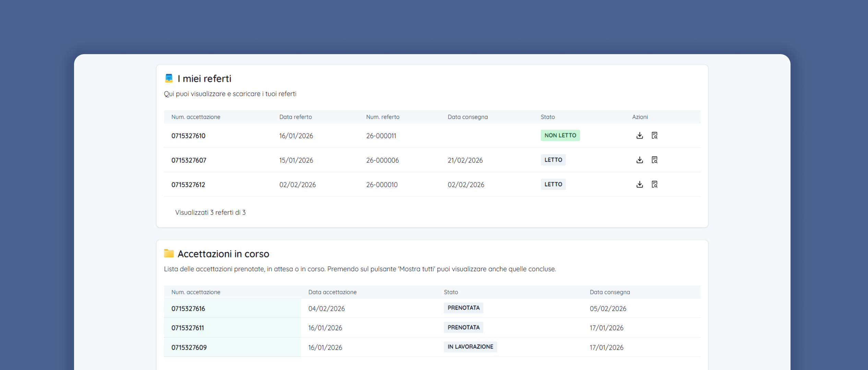868x370 pixels.
Task: Click the Num. referto column header
Action: tap(383, 117)
